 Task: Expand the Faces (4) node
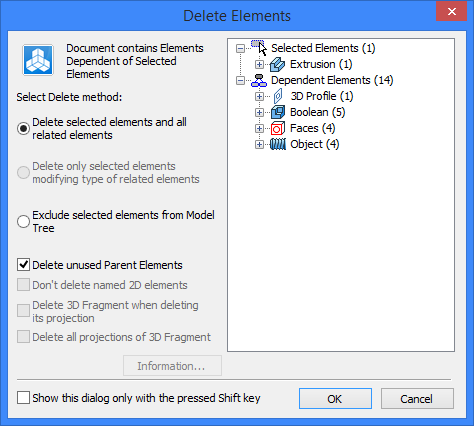(x=259, y=129)
